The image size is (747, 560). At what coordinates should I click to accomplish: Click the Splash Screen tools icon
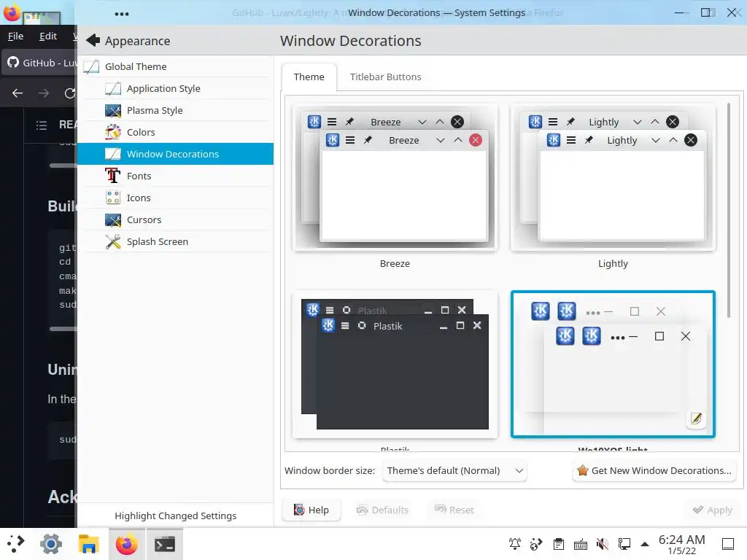click(113, 241)
